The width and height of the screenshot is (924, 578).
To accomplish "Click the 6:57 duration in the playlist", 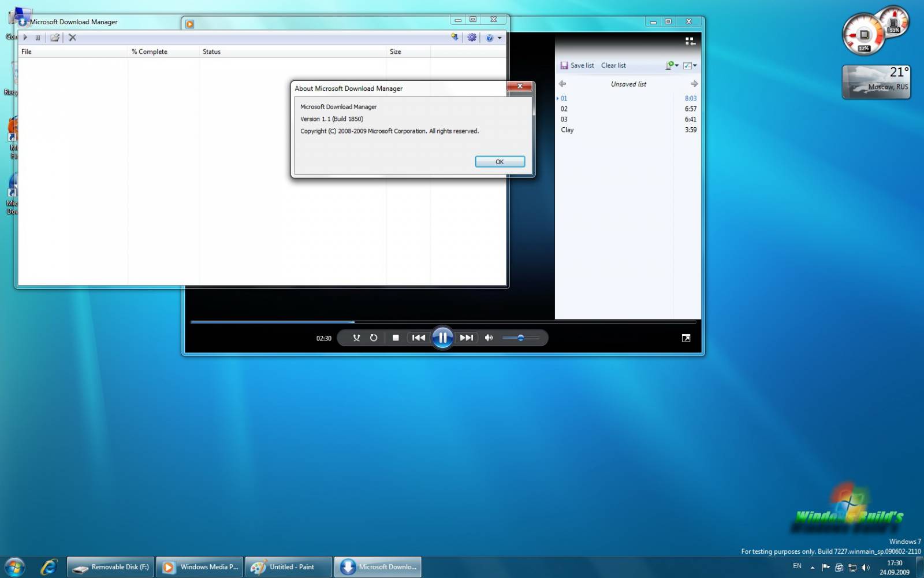I will (691, 109).
